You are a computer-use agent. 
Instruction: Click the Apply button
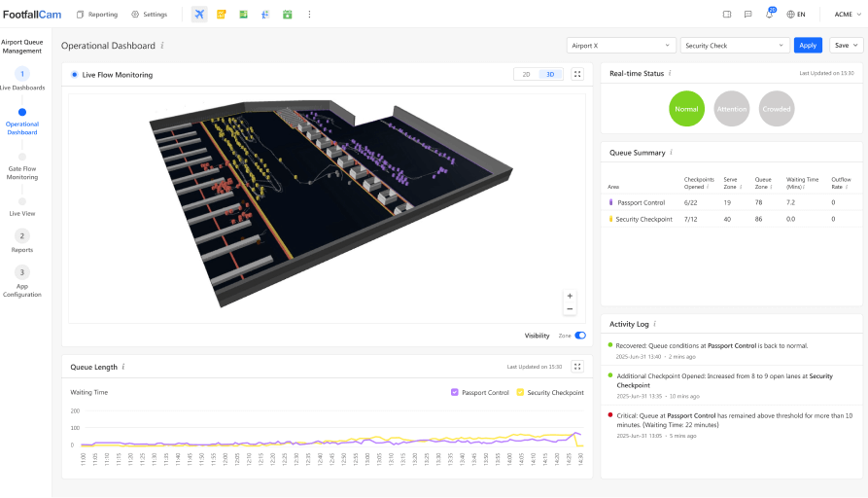(808, 45)
